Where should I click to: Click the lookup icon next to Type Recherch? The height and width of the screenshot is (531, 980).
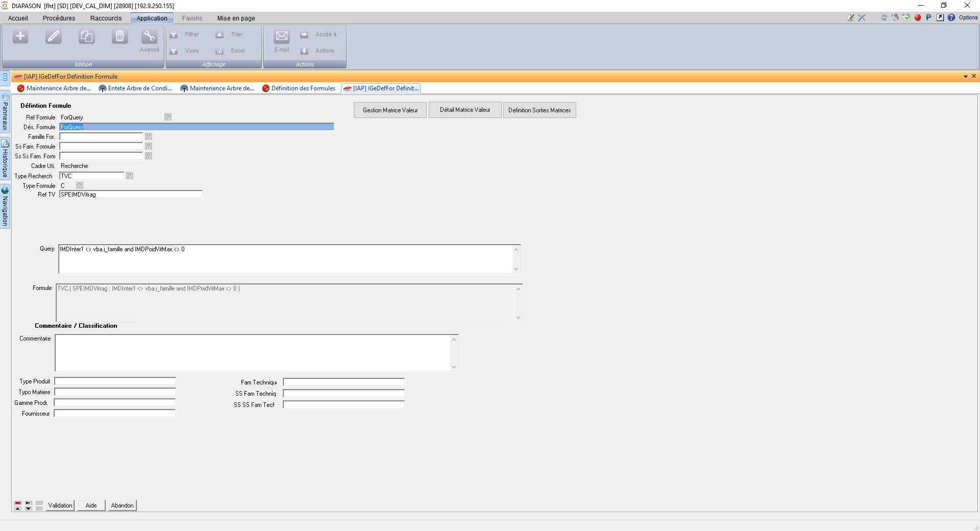pyautogui.click(x=130, y=176)
